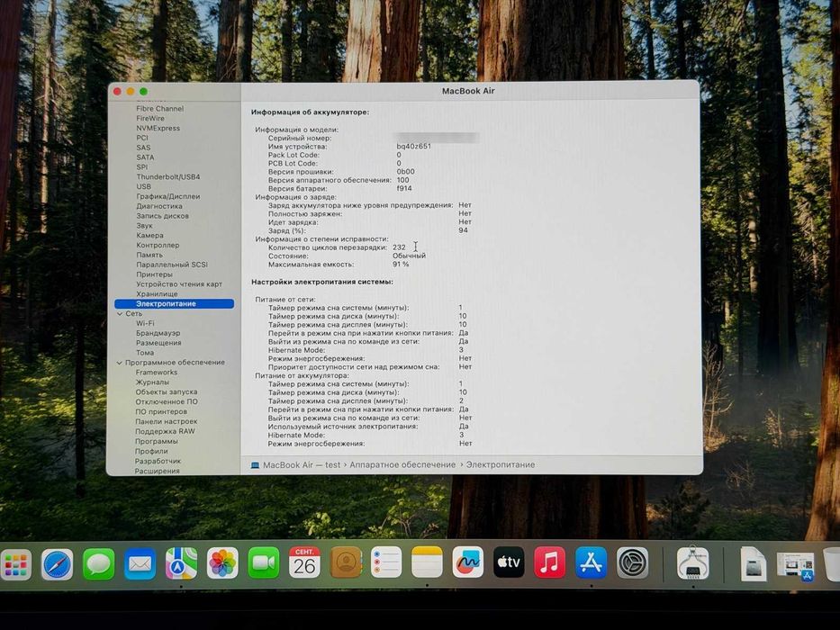The image size is (840, 630).
Task: Click the laptop icon in the path bar
Action: pos(255,465)
